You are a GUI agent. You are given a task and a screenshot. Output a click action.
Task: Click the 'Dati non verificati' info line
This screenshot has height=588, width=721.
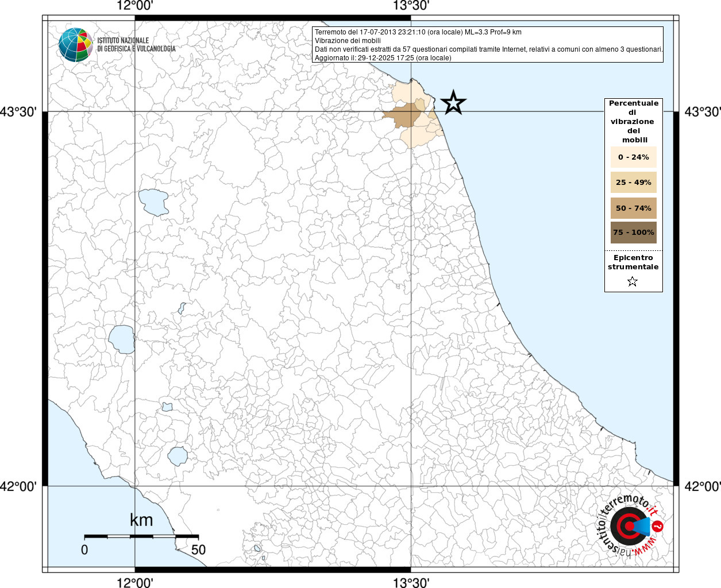(x=488, y=49)
